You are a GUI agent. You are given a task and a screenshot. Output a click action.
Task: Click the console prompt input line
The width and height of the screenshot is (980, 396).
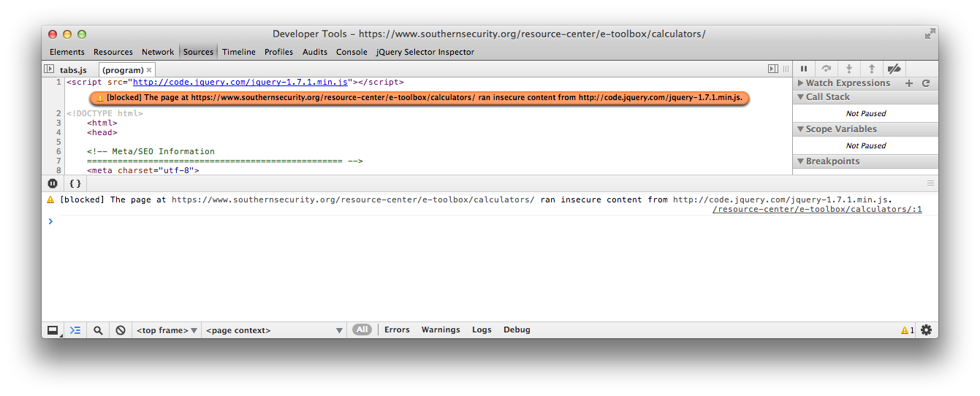pos(490,221)
